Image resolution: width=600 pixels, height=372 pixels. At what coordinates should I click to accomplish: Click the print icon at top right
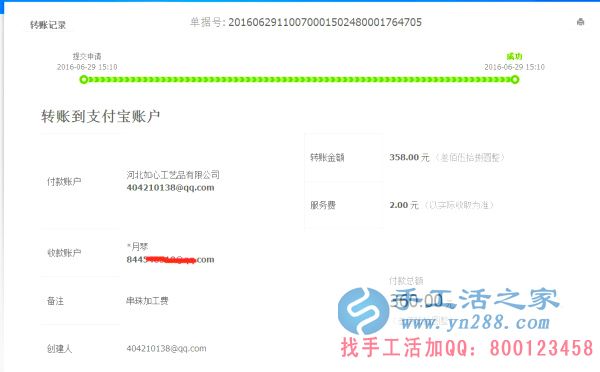tap(580, 22)
